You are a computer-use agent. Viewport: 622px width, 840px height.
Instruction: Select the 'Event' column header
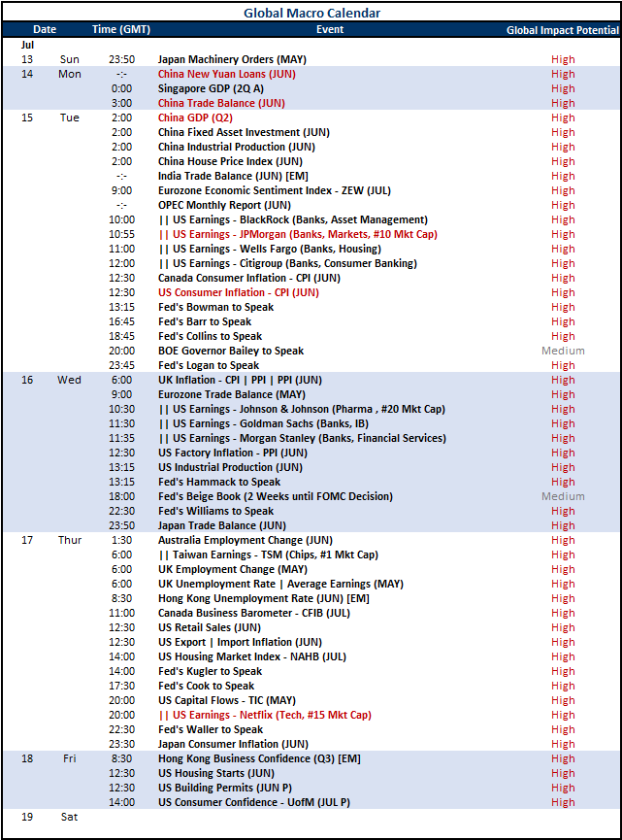330,29
